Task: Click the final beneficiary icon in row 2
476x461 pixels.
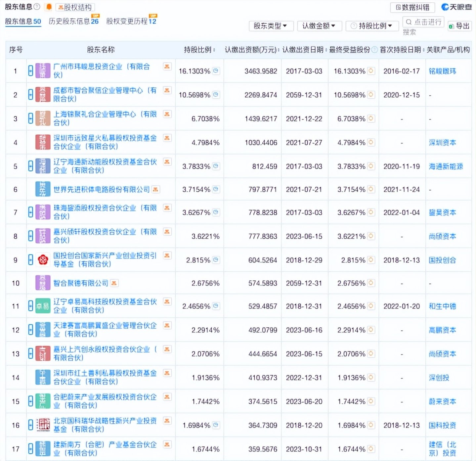Action: pyautogui.click(x=371, y=95)
